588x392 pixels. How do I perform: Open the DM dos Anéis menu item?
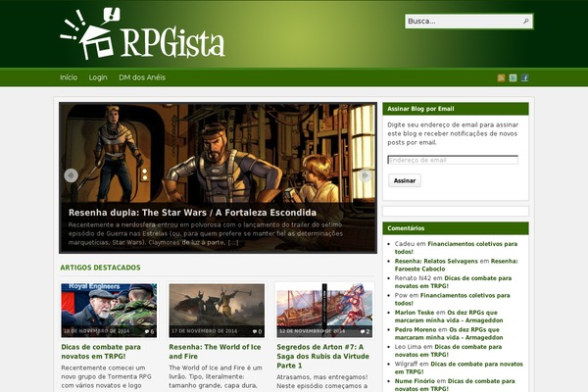[142, 77]
